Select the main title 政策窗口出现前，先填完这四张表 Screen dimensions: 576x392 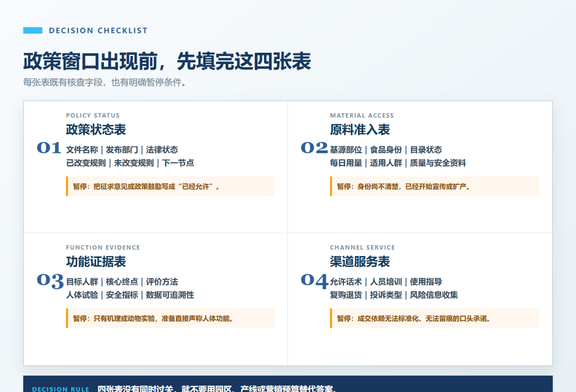[x=167, y=61]
